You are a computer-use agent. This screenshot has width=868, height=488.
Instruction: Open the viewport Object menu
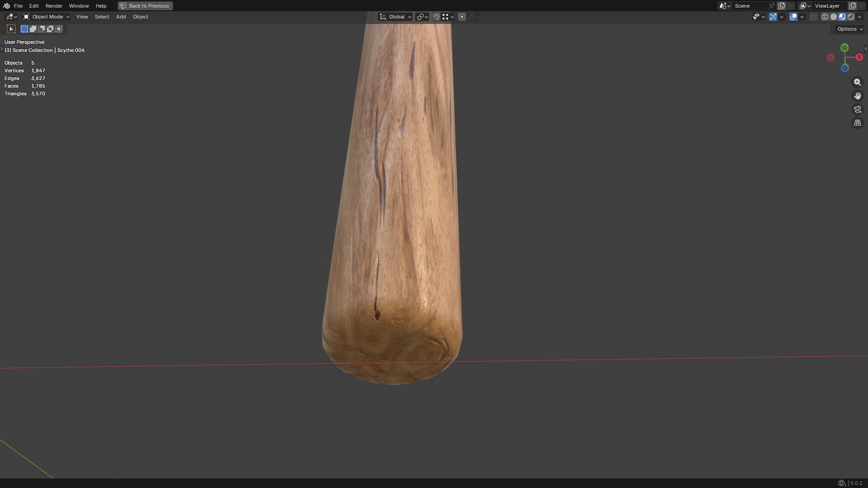[140, 17]
